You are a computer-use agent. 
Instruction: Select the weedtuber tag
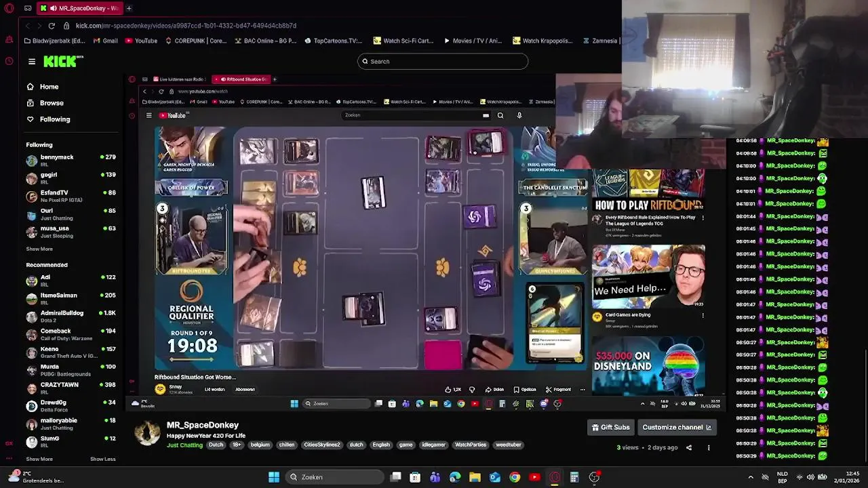[509, 445]
